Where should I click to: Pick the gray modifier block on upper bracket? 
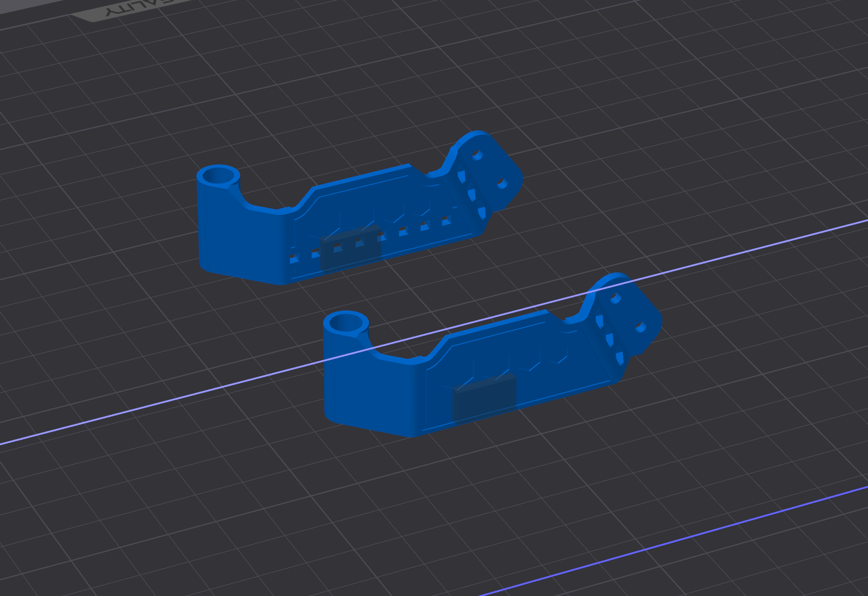[x=351, y=248]
